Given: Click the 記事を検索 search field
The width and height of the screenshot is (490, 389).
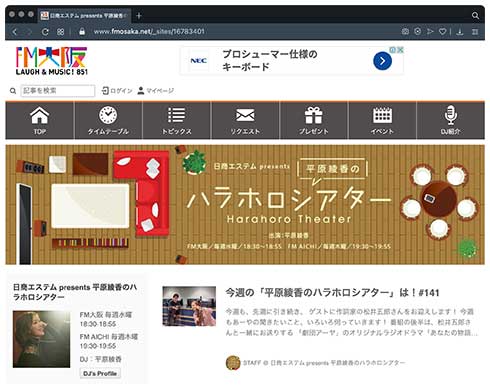Looking at the screenshot, I should coord(58,91).
